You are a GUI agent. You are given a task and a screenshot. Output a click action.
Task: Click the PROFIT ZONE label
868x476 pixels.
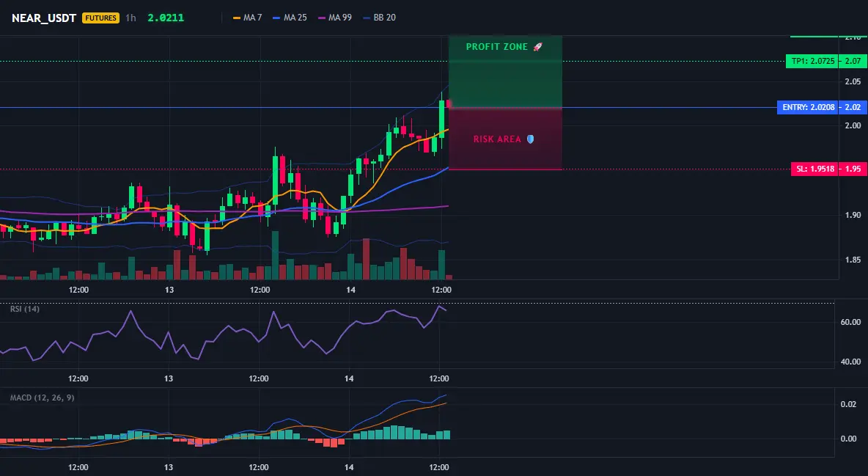(496, 47)
